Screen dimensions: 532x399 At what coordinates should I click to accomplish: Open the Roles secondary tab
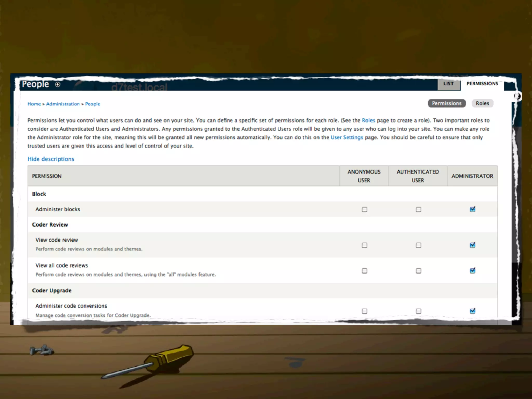[x=482, y=103]
